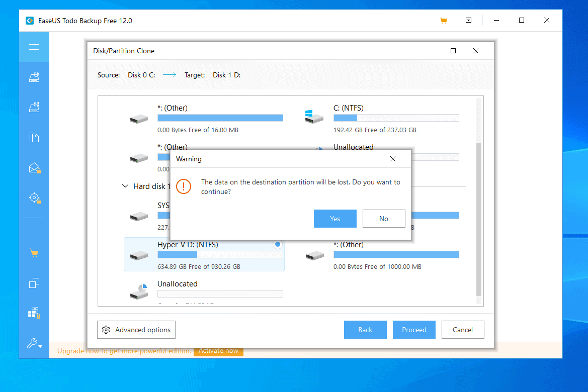The width and height of the screenshot is (588, 392).
Task: Collapse the Hard disk 1 group
Action: click(x=125, y=186)
